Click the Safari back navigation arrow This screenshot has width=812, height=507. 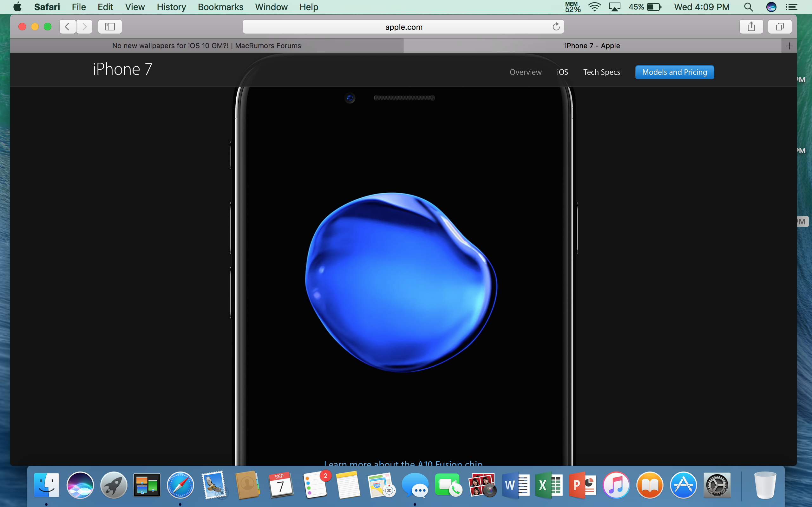68,27
